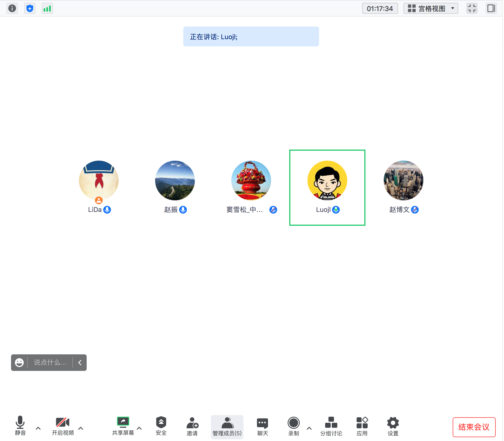Open 分组讨论 breakout rooms
The width and height of the screenshot is (504, 441).
331,426
